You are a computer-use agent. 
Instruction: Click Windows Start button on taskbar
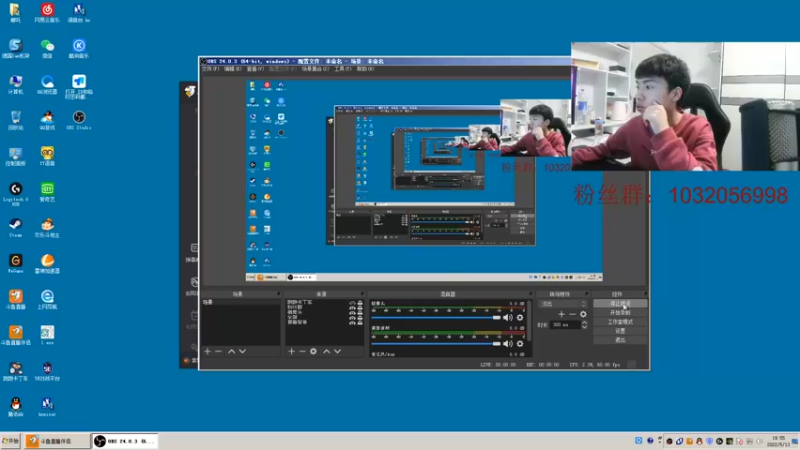(10, 441)
